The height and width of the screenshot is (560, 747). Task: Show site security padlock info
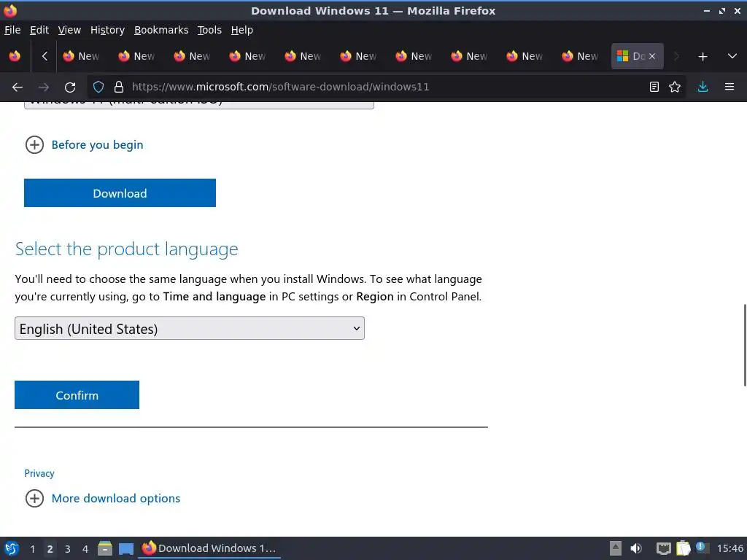point(119,87)
